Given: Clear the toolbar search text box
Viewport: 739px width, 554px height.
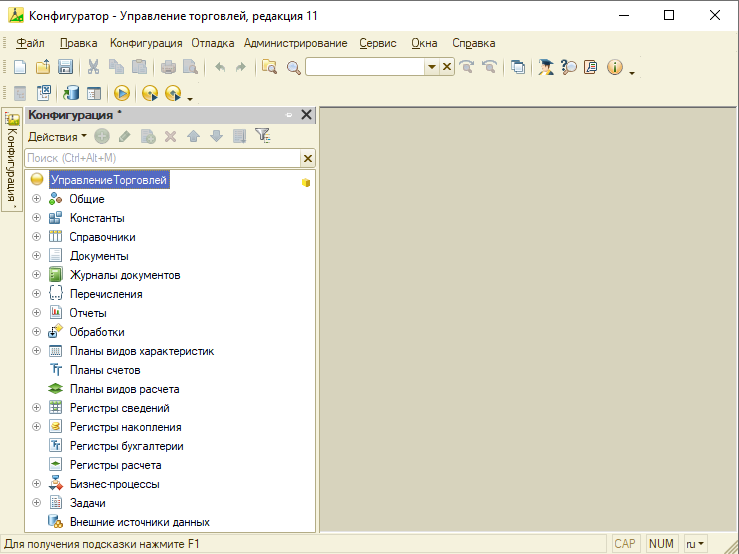Looking at the screenshot, I should (447, 67).
